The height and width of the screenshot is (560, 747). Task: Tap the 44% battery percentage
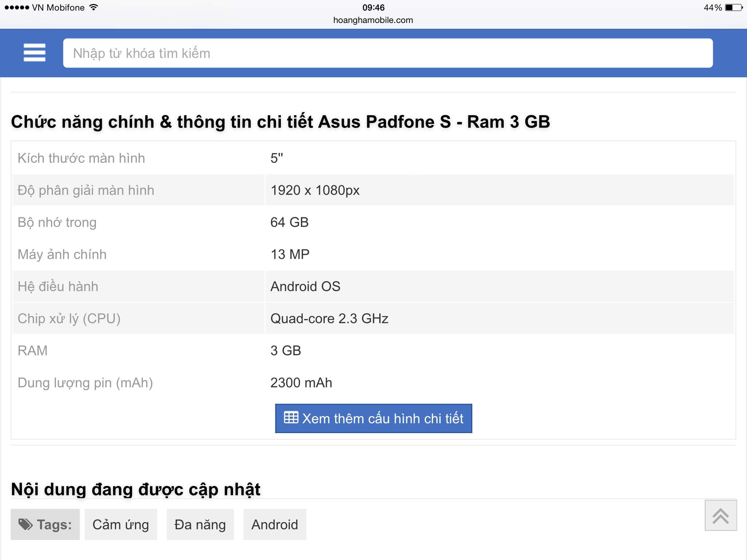pyautogui.click(x=713, y=7)
